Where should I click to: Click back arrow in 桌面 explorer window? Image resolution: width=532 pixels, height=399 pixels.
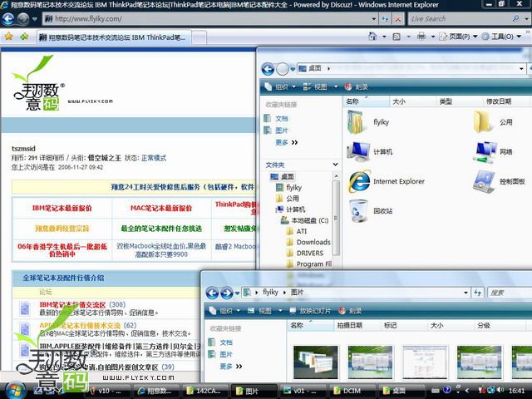(268, 69)
